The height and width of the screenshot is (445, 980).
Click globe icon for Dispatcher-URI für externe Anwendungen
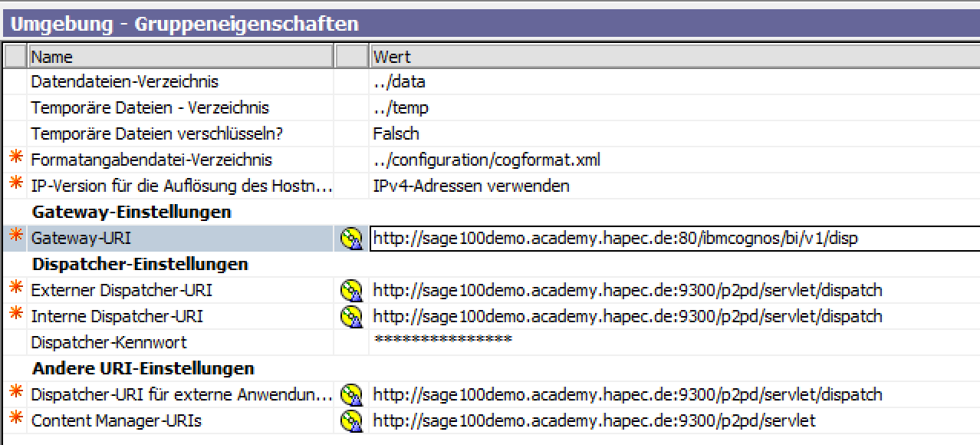(x=350, y=395)
